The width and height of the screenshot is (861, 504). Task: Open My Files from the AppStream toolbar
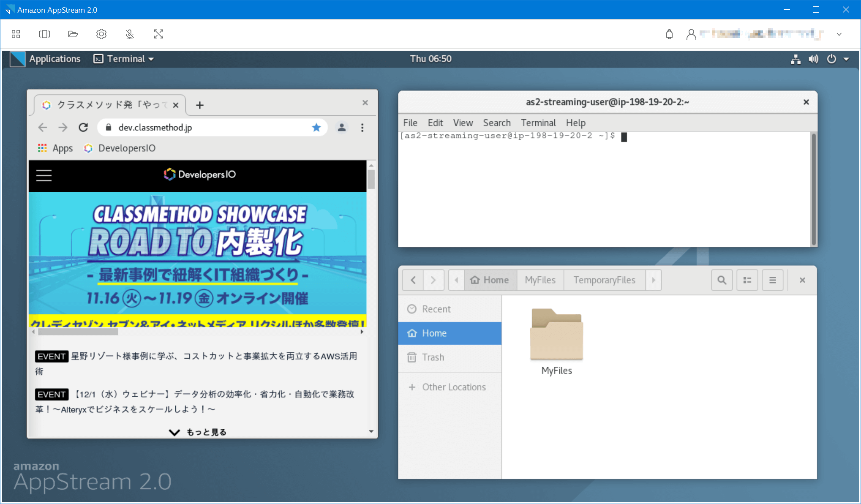coord(73,34)
